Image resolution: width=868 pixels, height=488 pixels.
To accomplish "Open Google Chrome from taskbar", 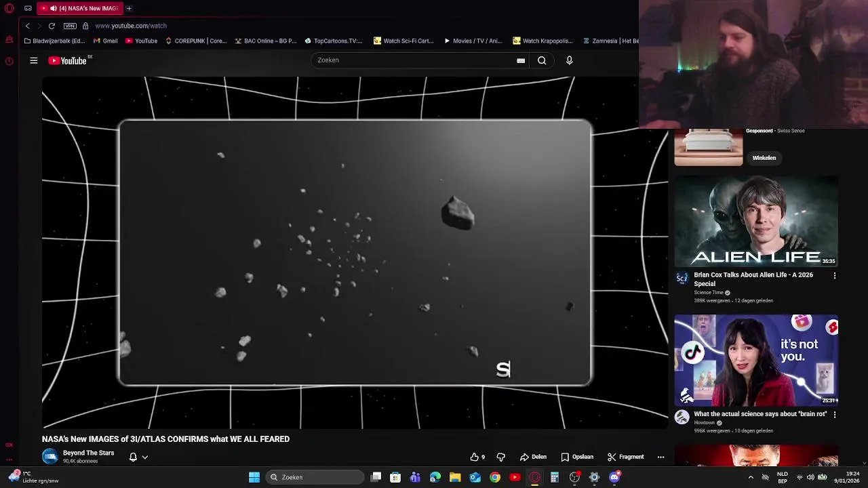I will 495,477.
